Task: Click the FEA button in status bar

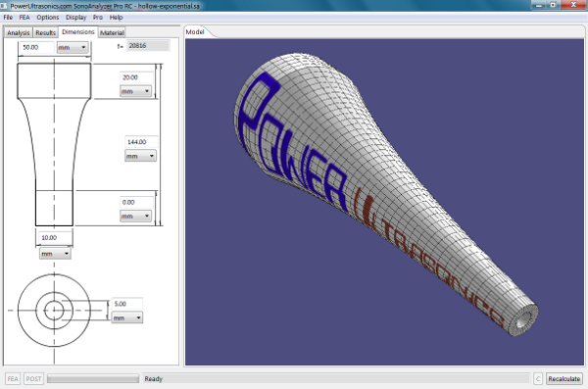Action: coord(13,378)
